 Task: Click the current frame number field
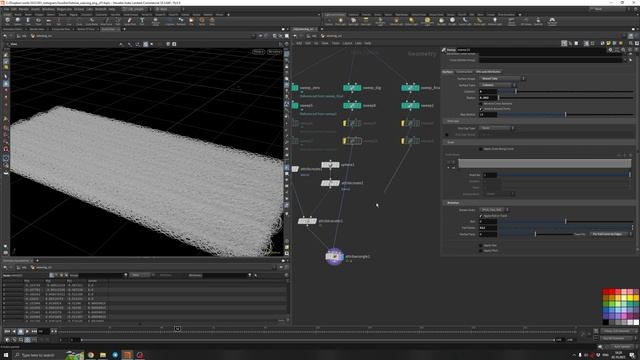click(43, 331)
